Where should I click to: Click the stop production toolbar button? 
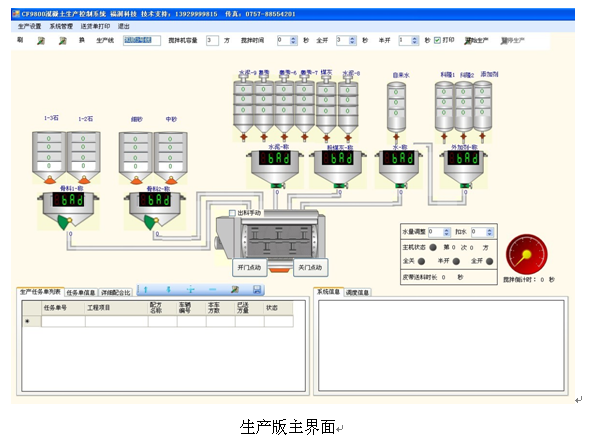(x=512, y=40)
